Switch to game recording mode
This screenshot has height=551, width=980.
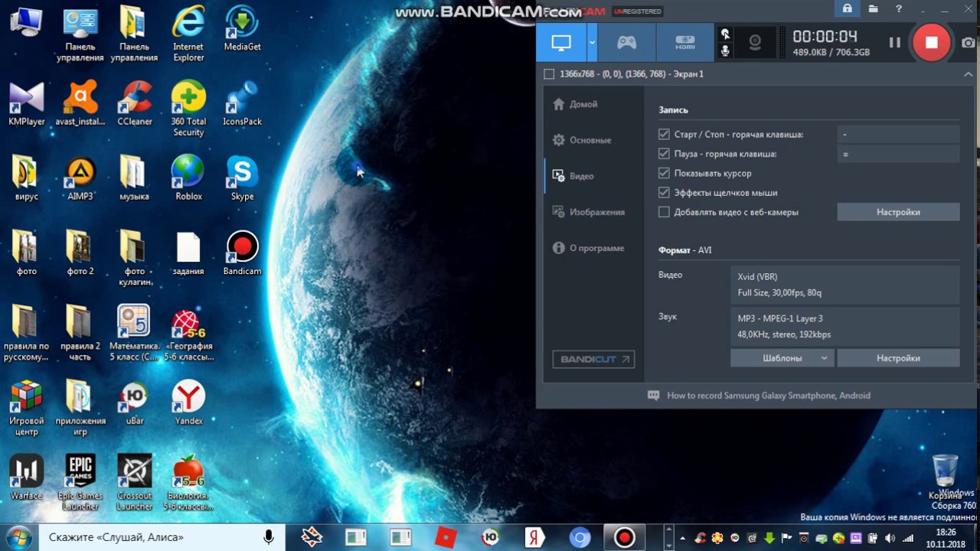(x=626, y=43)
